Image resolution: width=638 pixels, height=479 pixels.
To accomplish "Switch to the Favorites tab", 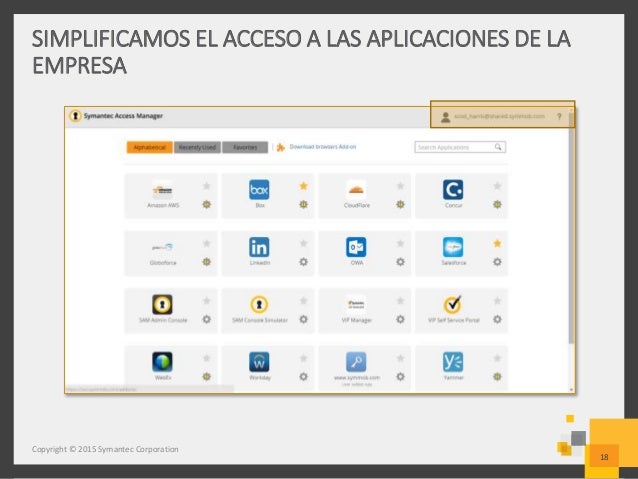I will click(x=245, y=147).
